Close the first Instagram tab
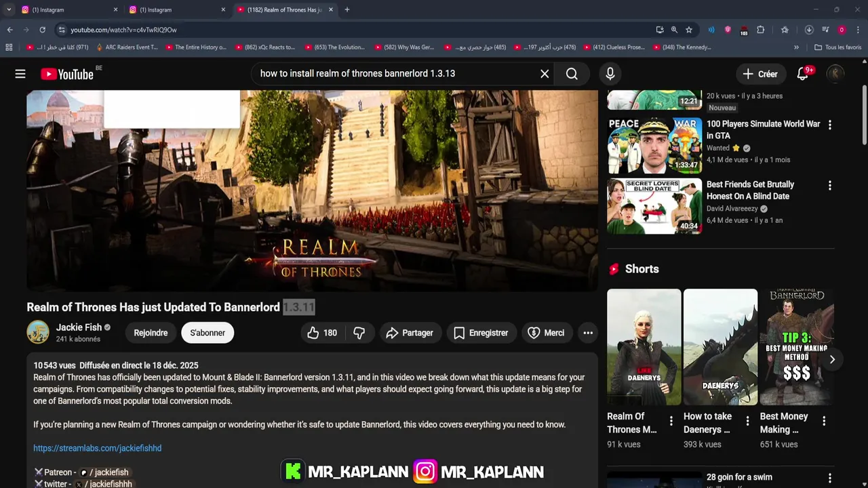868x488 pixels. click(115, 9)
